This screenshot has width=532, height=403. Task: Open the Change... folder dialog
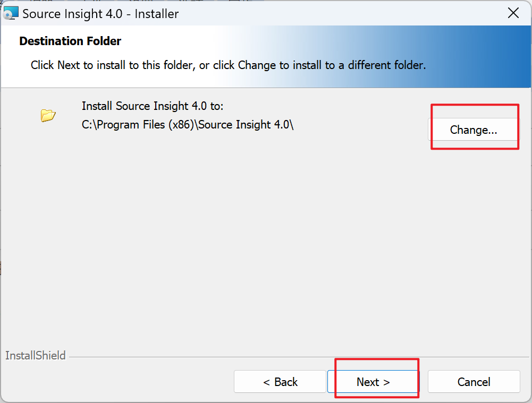point(474,130)
